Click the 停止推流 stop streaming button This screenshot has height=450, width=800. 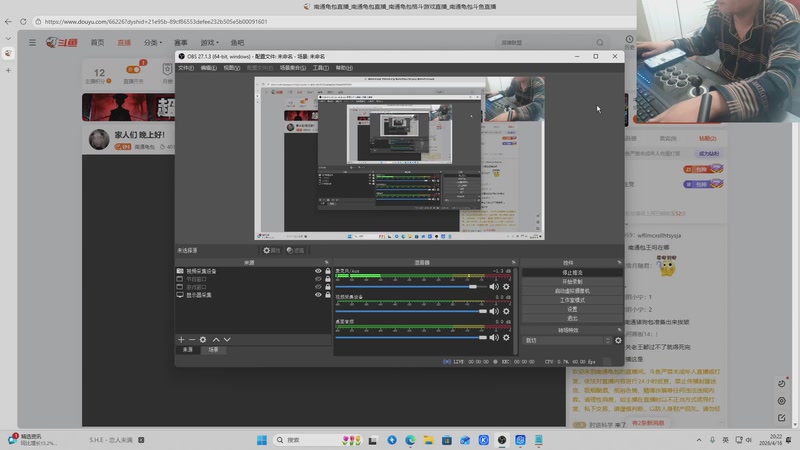[572, 272]
